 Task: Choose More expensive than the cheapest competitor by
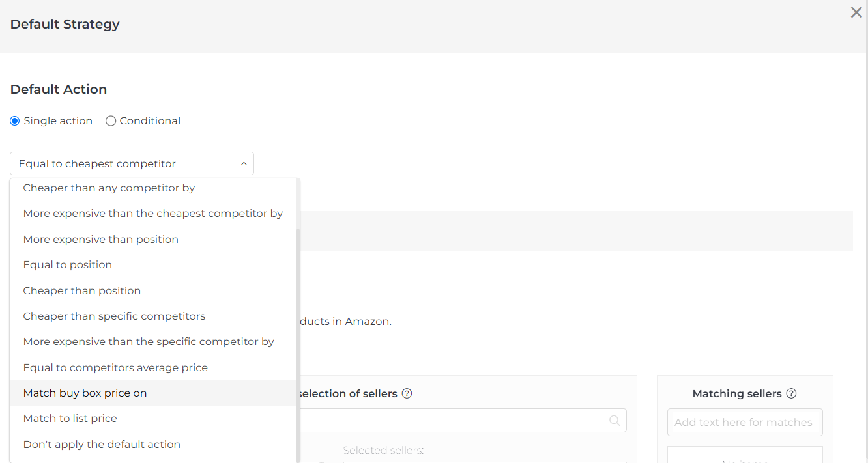(152, 214)
